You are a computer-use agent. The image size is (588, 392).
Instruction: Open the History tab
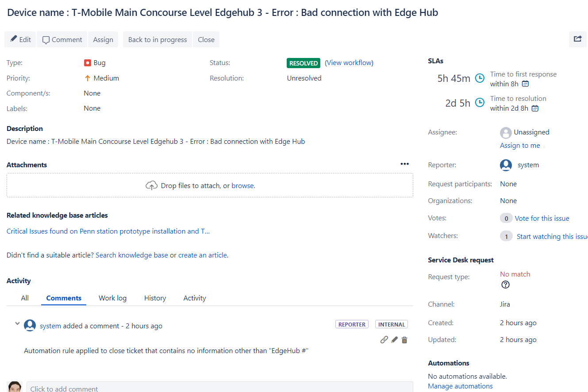(x=155, y=298)
